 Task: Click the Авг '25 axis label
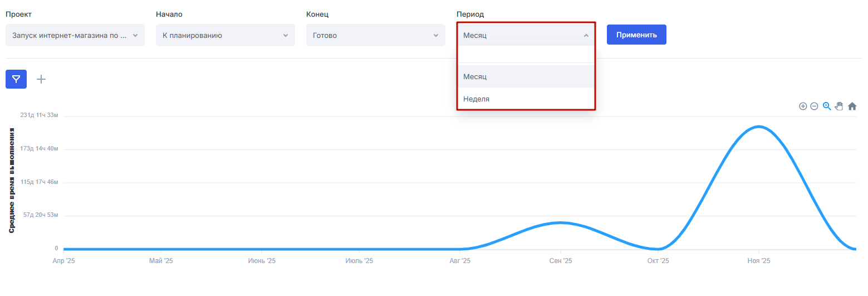[460, 261]
